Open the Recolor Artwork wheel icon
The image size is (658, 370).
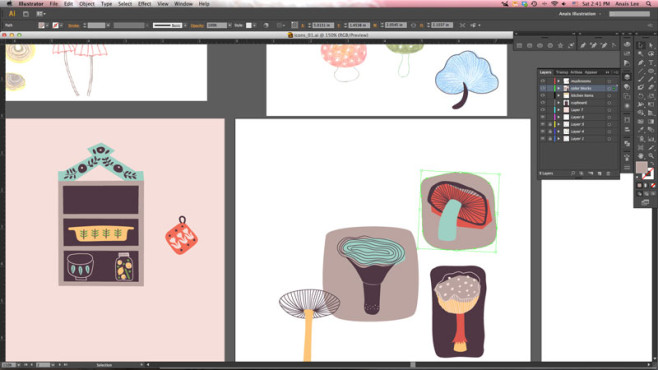[266, 25]
